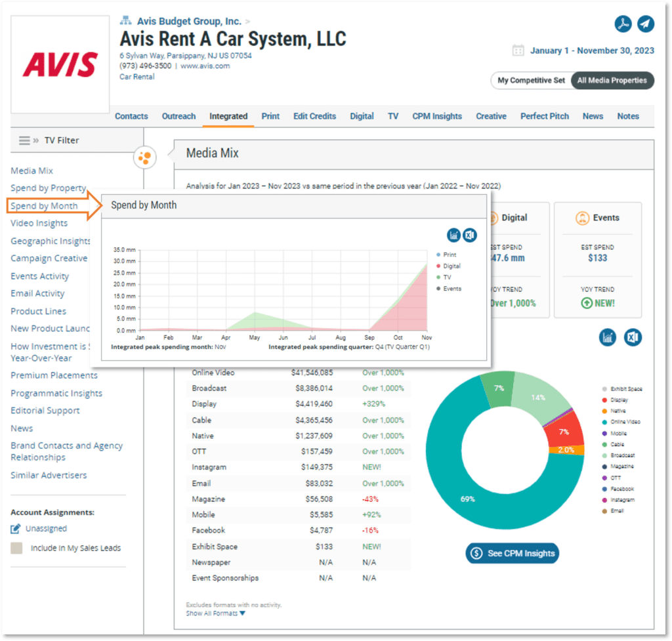
Task: Toggle the Digital series in chart legend
Action: click(x=448, y=266)
